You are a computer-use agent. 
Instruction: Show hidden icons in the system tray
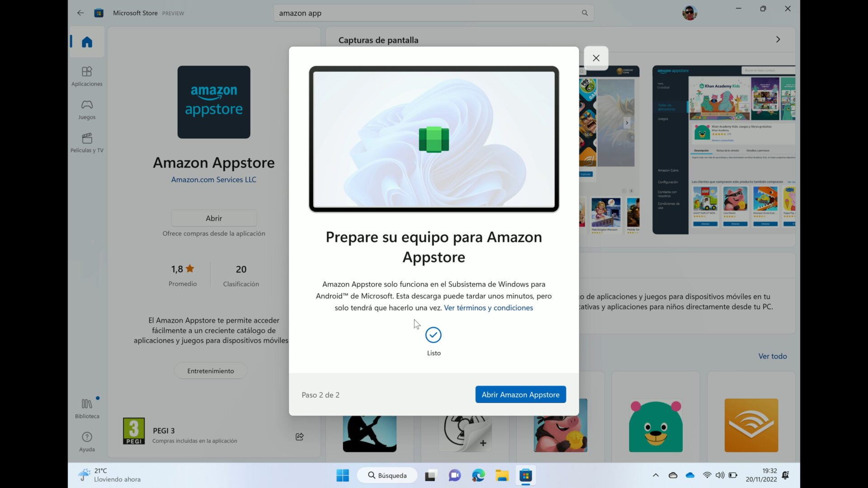(x=655, y=475)
